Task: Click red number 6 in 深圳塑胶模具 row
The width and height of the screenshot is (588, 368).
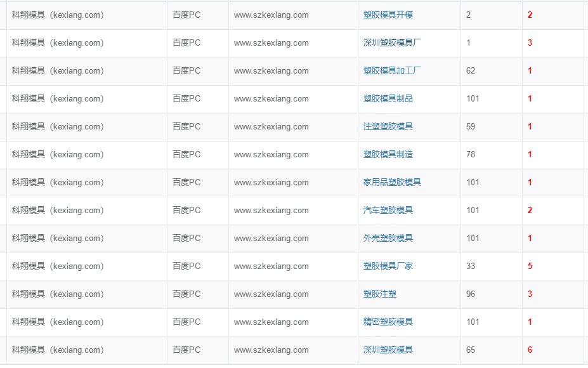Action: [x=530, y=350]
